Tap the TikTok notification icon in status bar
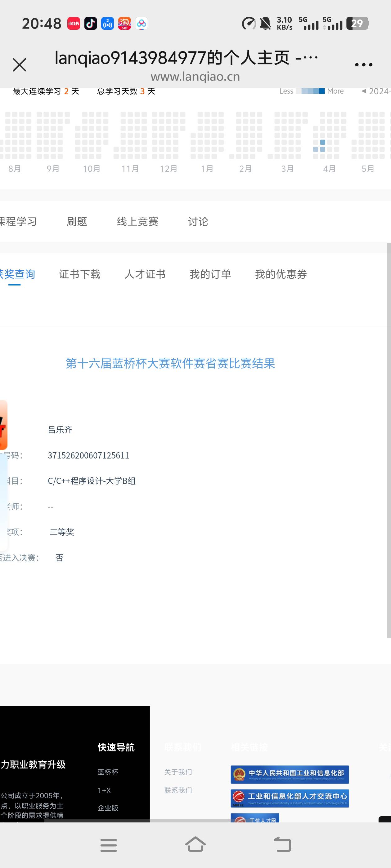Image resolution: width=391 pixels, height=868 pixels. tap(90, 24)
